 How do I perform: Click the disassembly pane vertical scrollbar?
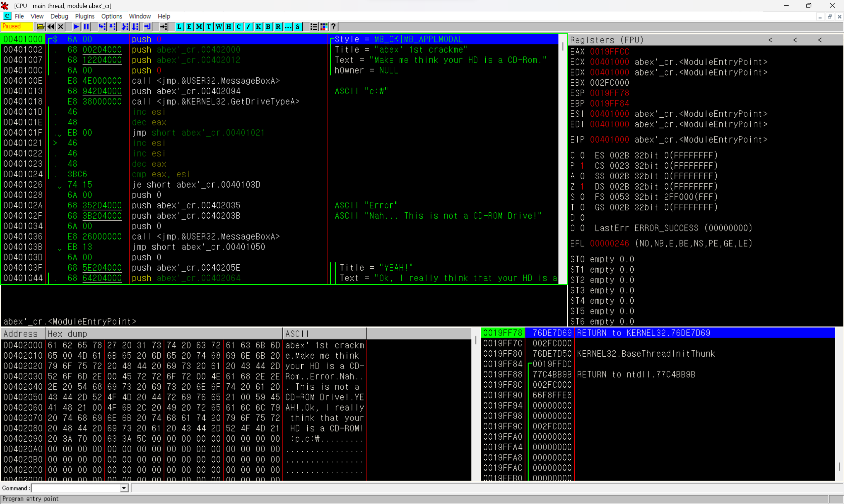tap(562, 159)
